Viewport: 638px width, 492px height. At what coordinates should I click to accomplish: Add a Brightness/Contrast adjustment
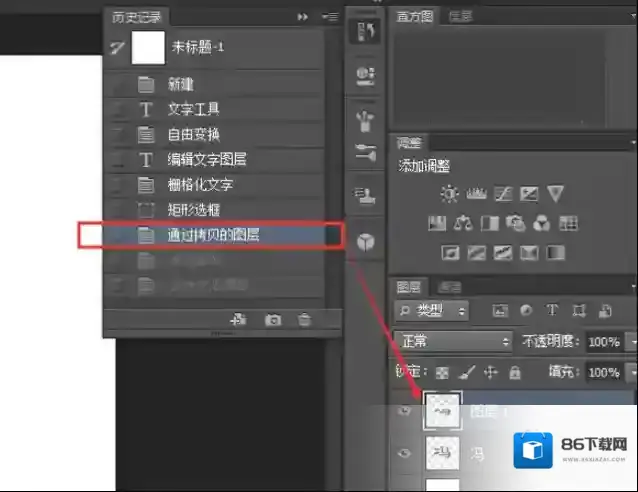(449, 194)
